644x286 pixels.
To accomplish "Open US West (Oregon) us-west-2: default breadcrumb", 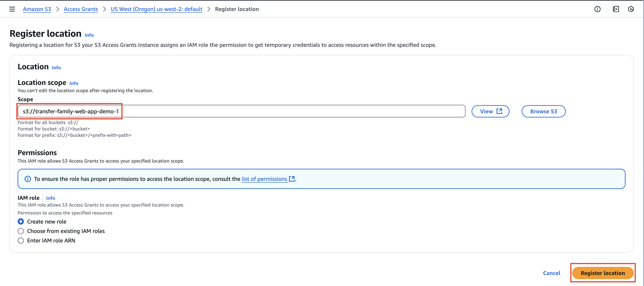I will 156,9.
